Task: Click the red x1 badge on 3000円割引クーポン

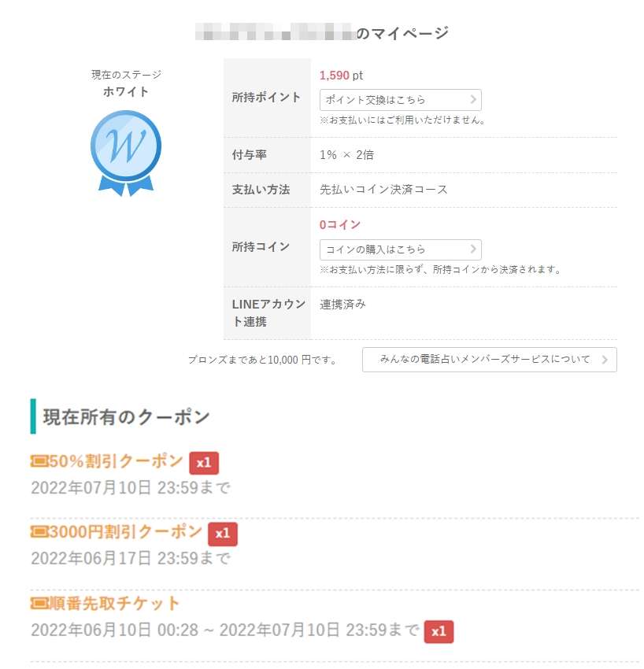Action: (222, 534)
